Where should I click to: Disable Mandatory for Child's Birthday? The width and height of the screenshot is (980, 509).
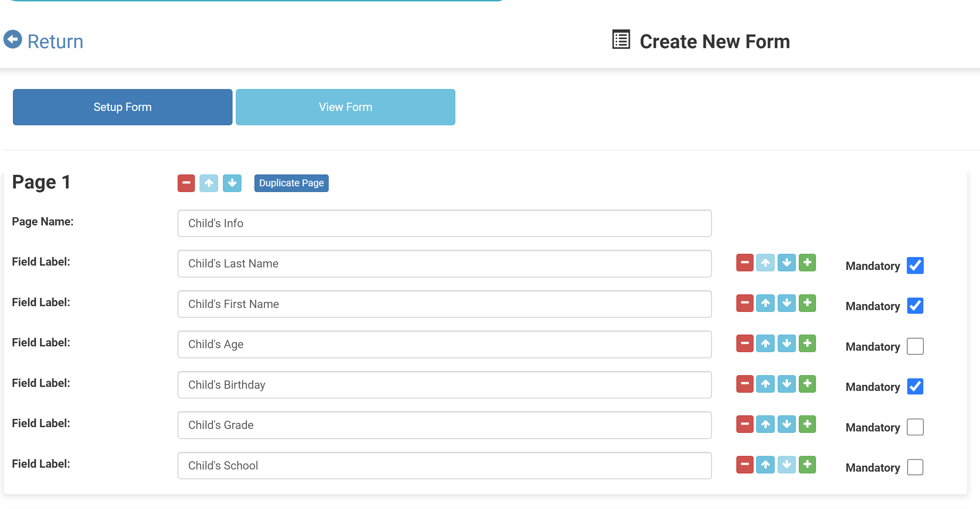pos(915,387)
